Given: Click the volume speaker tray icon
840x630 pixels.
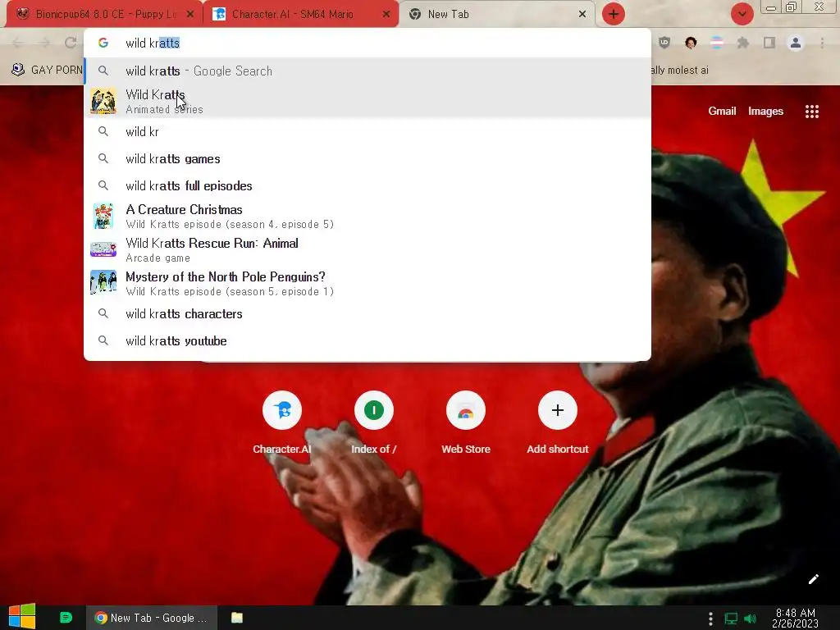Looking at the screenshot, I should click(x=750, y=619).
